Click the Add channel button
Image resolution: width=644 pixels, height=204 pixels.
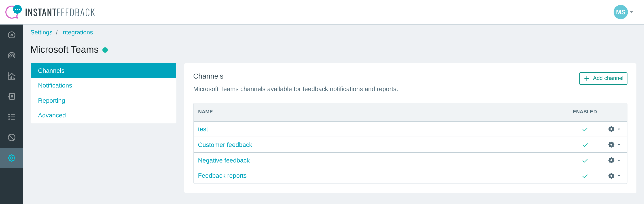tap(603, 78)
